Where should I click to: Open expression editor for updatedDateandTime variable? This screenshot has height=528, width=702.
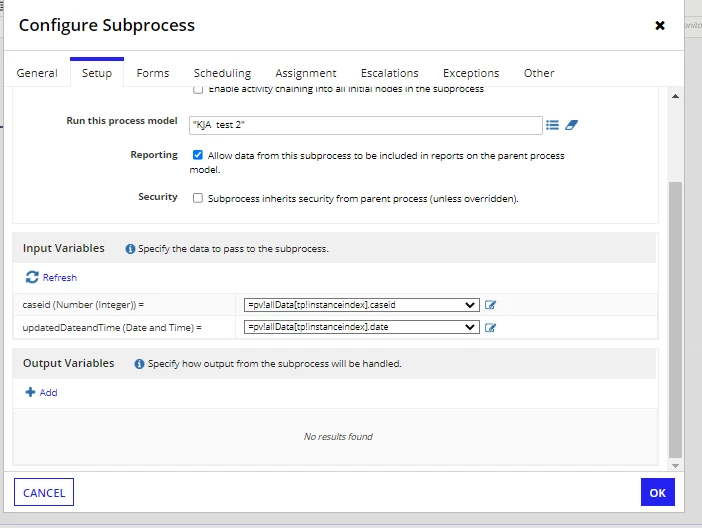(x=491, y=327)
